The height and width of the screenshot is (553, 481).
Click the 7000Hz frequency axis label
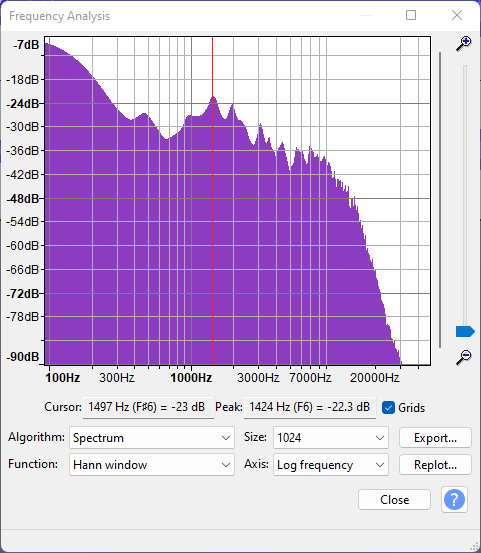(x=310, y=378)
